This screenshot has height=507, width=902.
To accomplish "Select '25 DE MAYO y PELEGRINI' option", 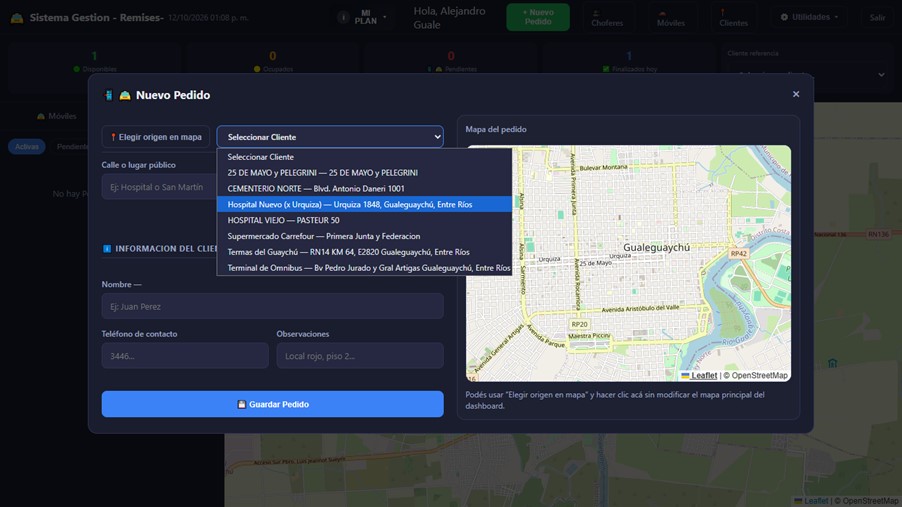I will [x=364, y=173].
